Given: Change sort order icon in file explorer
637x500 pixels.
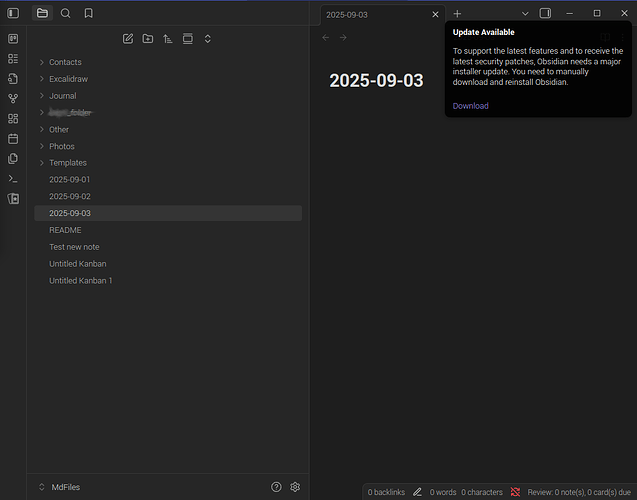Looking at the screenshot, I should pyautogui.click(x=168, y=39).
